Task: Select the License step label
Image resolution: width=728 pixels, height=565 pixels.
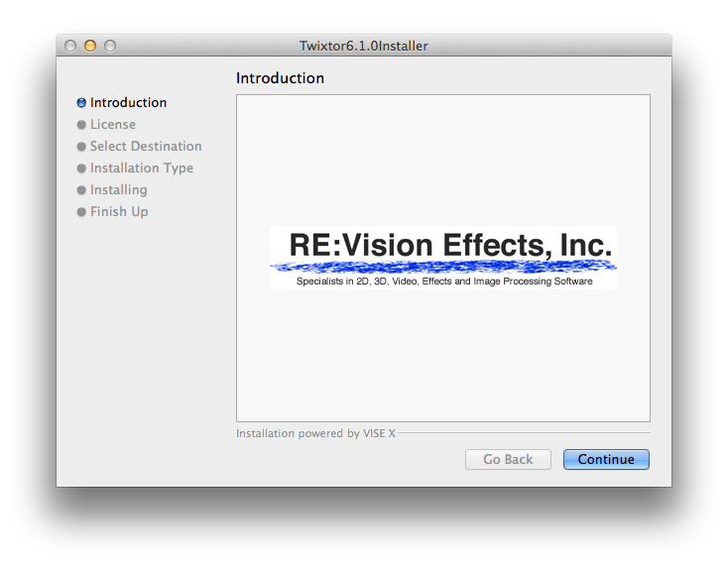Action: pyautogui.click(x=113, y=124)
